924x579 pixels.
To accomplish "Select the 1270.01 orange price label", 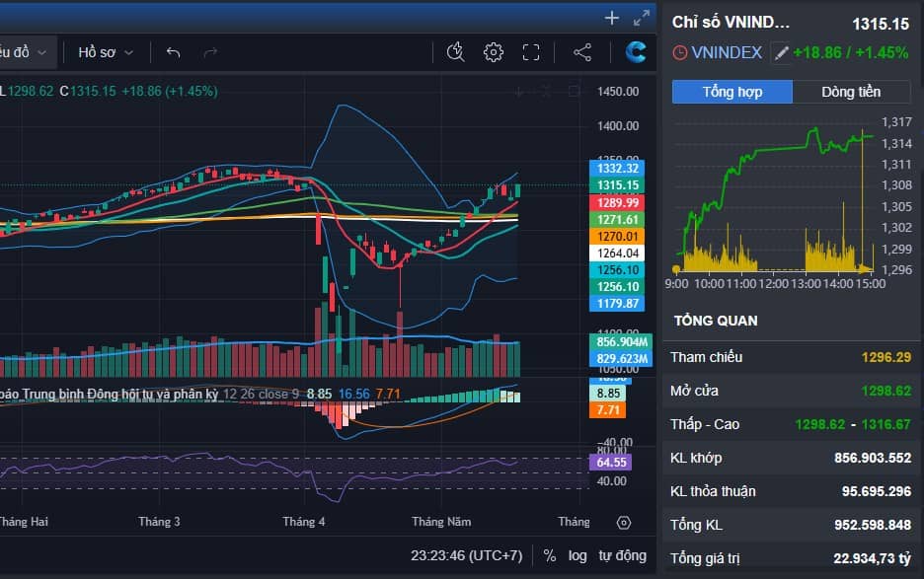I will [617, 236].
